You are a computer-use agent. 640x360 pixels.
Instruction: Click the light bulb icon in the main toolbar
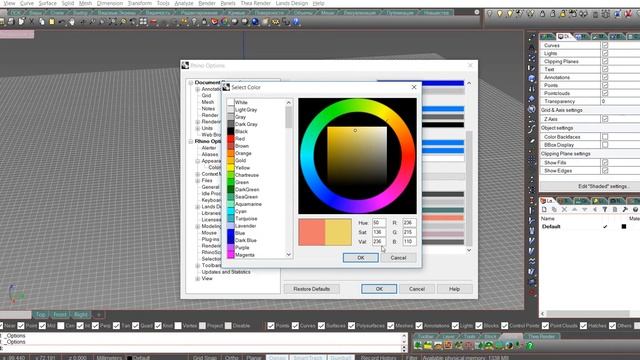[194, 21]
